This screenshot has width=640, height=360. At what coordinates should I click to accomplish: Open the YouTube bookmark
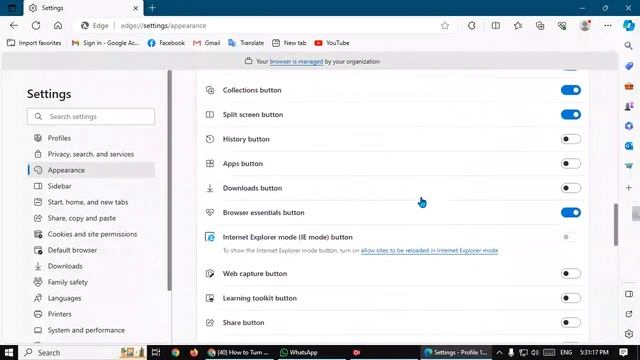[x=332, y=43]
